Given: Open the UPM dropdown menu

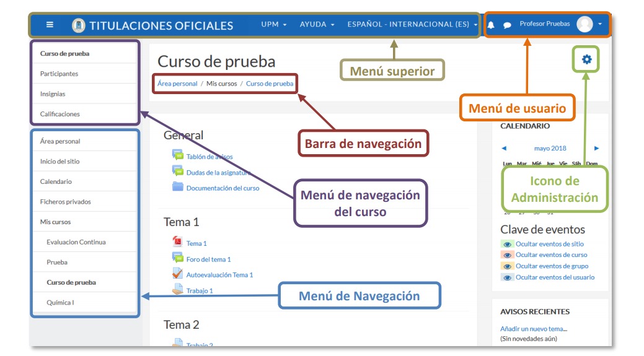Looking at the screenshot, I should coord(273,24).
